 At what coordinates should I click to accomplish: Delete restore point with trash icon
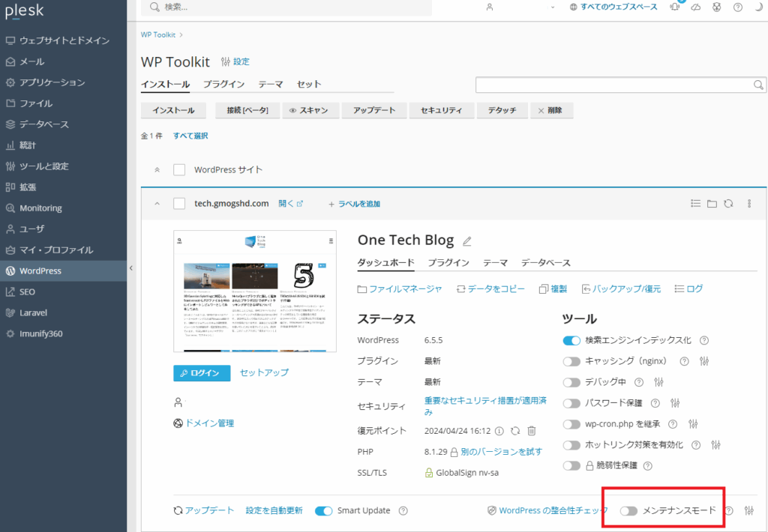532,431
